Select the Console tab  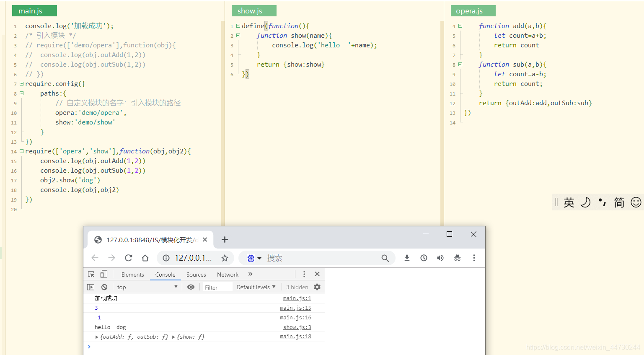point(165,275)
